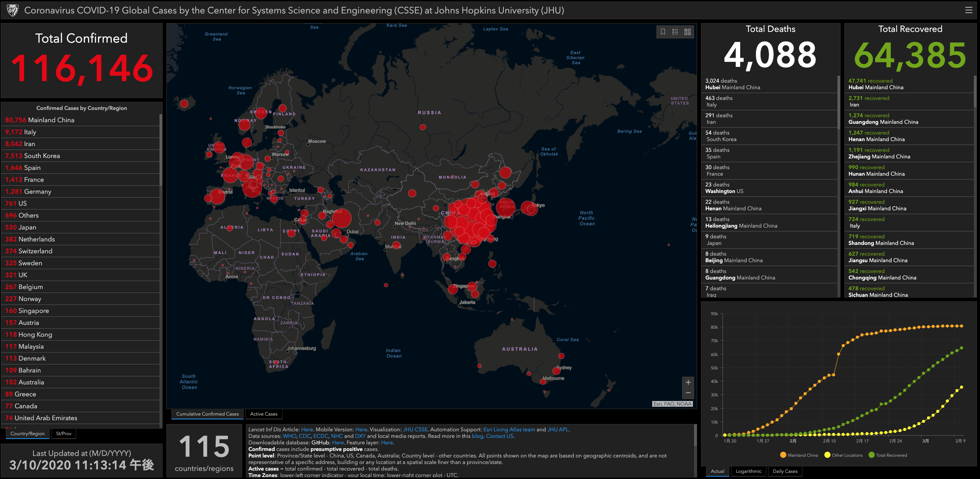Select South Korea in confirmed list
This screenshot has width=980, height=479.
pos(80,156)
